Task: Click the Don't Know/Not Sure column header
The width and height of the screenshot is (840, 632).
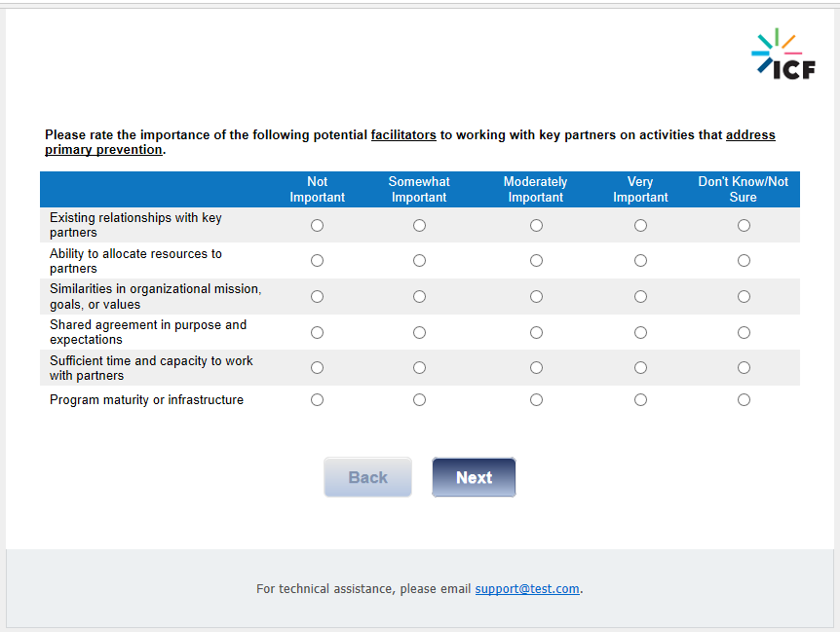Action: (x=744, y=189)
